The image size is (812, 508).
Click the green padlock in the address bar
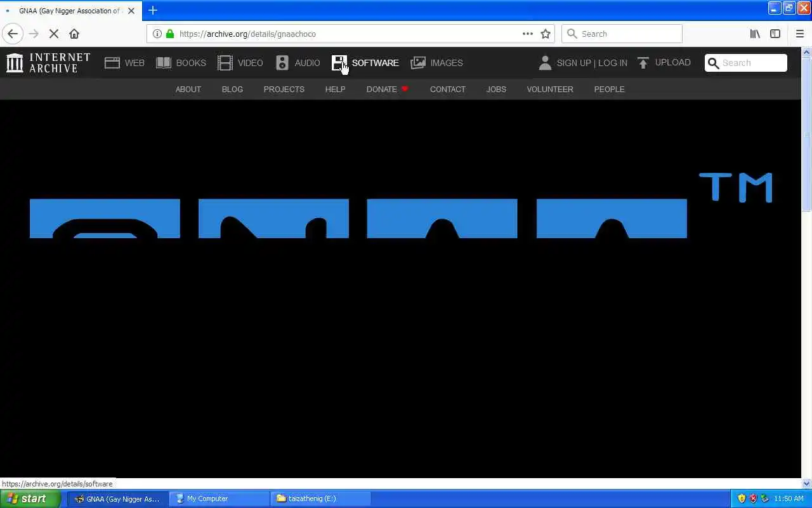pyautogui.click(x=170, y=34)
